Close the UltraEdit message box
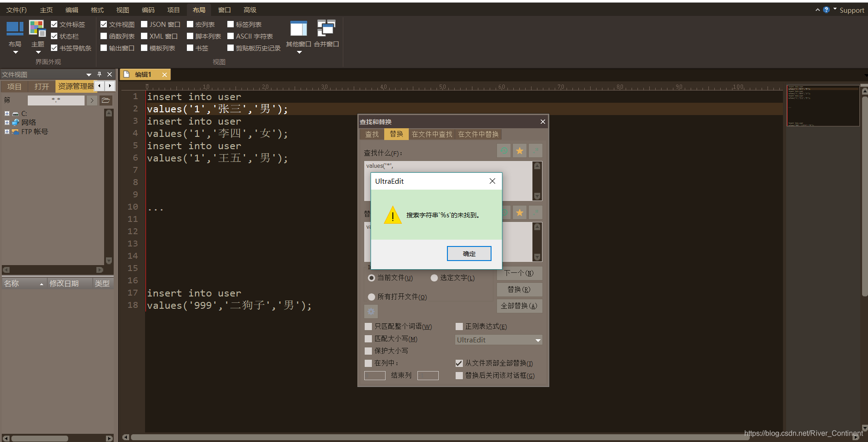The height and width of the screenshot is (442, 868). [492, 181]
